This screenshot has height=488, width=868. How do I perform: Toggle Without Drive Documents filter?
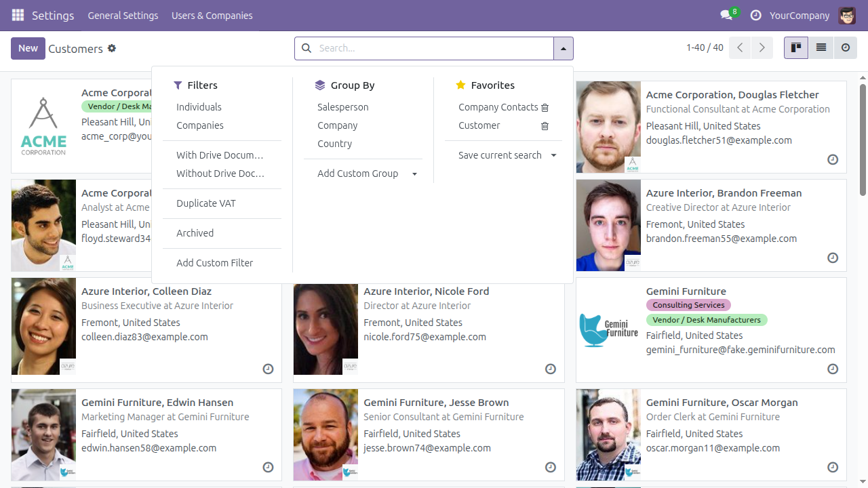[x=222, y=174]
